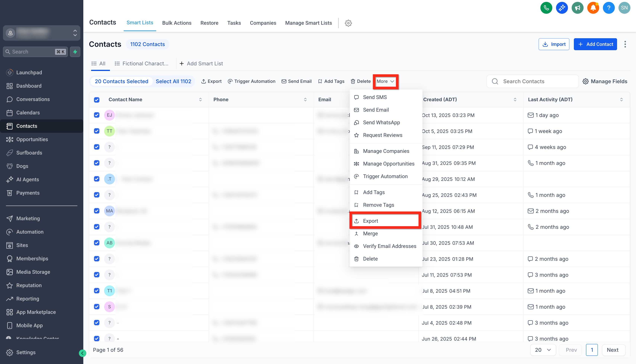Open the page size dropdown showing 20
Viewport: 636px width, 364px height.
click(x=543, y=350)
